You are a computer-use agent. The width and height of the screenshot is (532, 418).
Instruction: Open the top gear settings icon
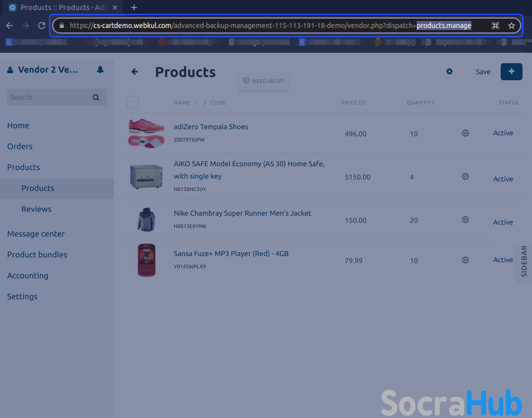(x=449, y=72)
